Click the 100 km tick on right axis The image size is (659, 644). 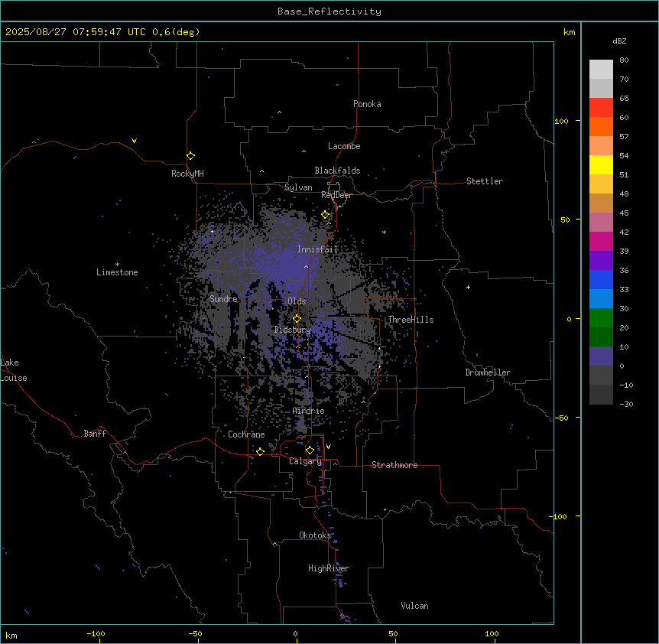[561, 121]
